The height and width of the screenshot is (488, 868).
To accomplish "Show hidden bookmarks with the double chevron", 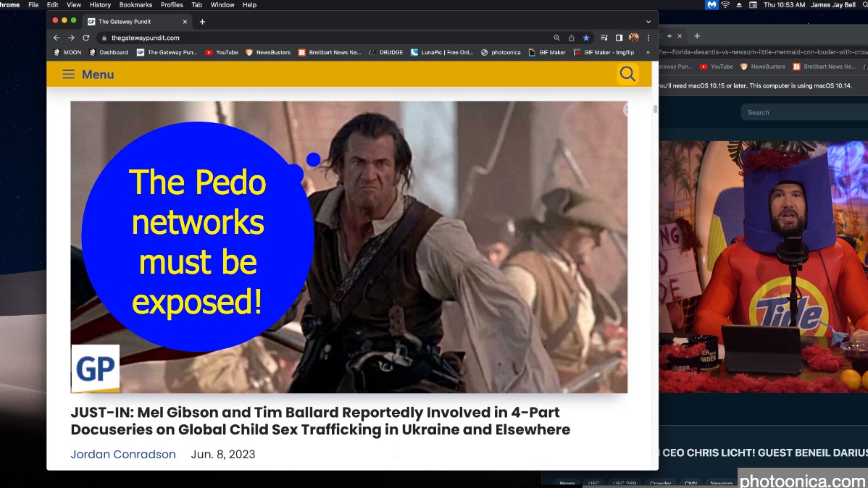I will coord(648,53).
